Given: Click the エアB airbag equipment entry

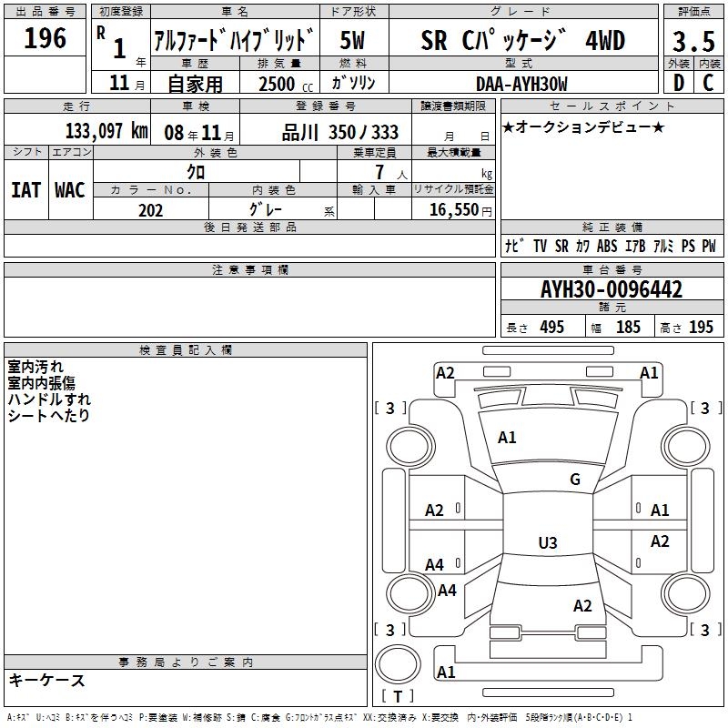Looking at the screenshot, I should [635, 246].
